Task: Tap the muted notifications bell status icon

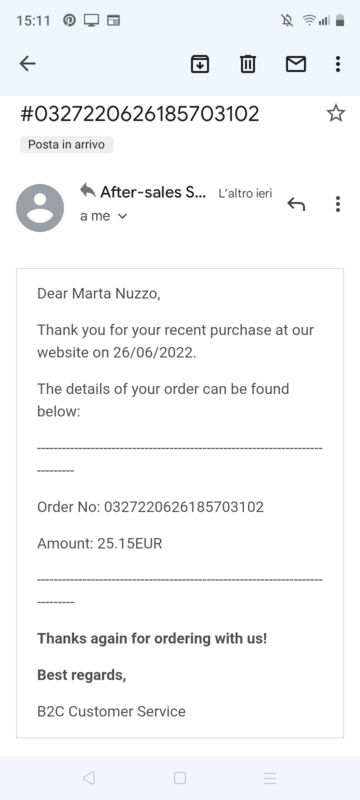Action: [287, 20]
